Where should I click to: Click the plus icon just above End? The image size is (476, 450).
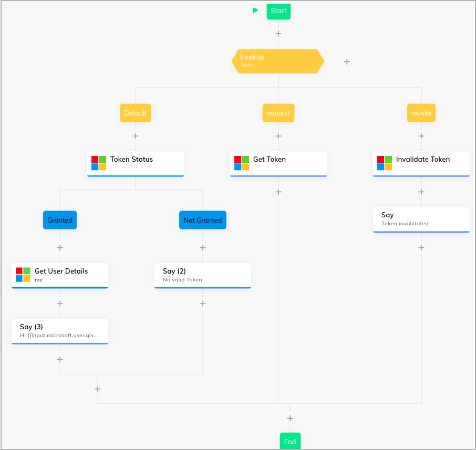click(290, 418)
